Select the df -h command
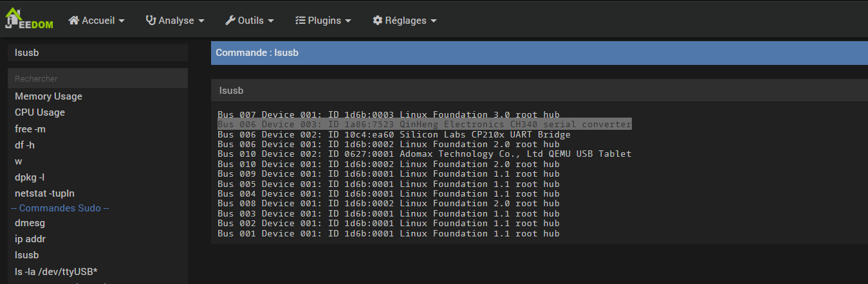Screen dimensions: 868x284 pyautogui.click(x=26, y=145)
